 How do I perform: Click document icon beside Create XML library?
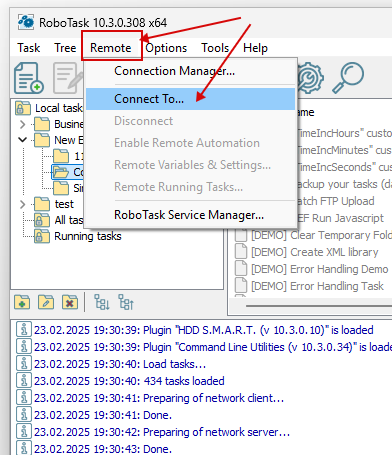(x=241, y=252)
